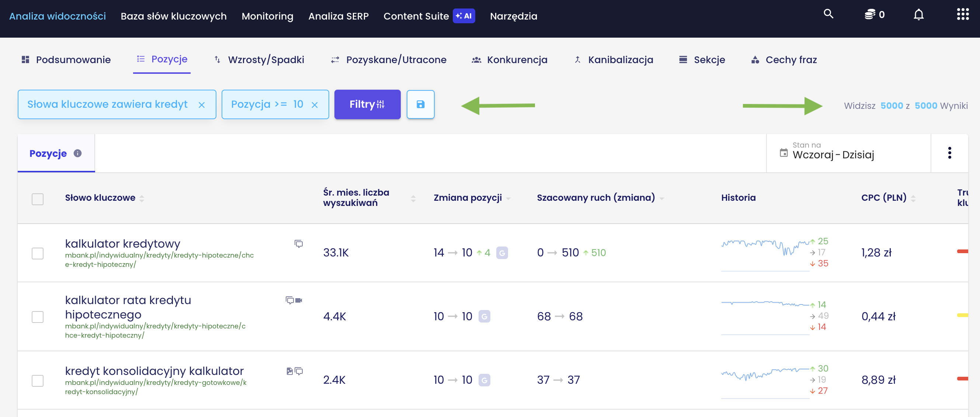Sort by CPC (PLN) column arrows

[x=913, y=199]
